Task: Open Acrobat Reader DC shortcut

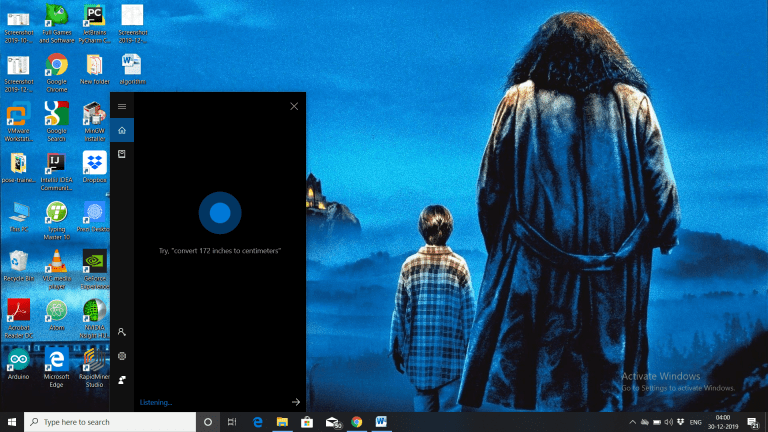Action: coord(19,318)
